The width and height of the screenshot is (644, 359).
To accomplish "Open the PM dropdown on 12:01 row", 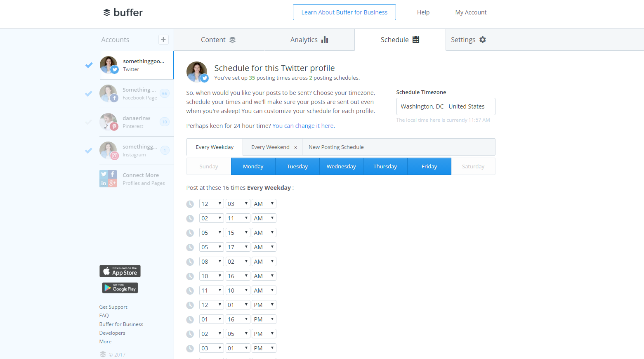I will coord(264,305).
